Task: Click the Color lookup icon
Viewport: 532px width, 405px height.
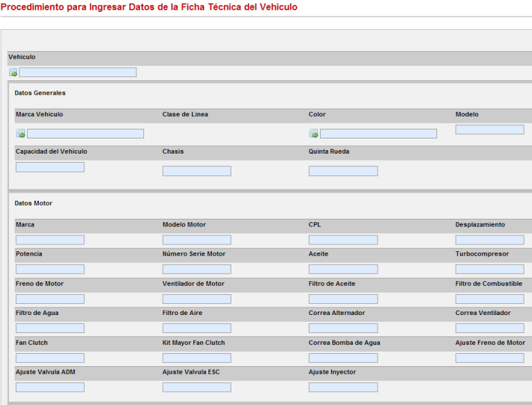Action: click(314, 134)
